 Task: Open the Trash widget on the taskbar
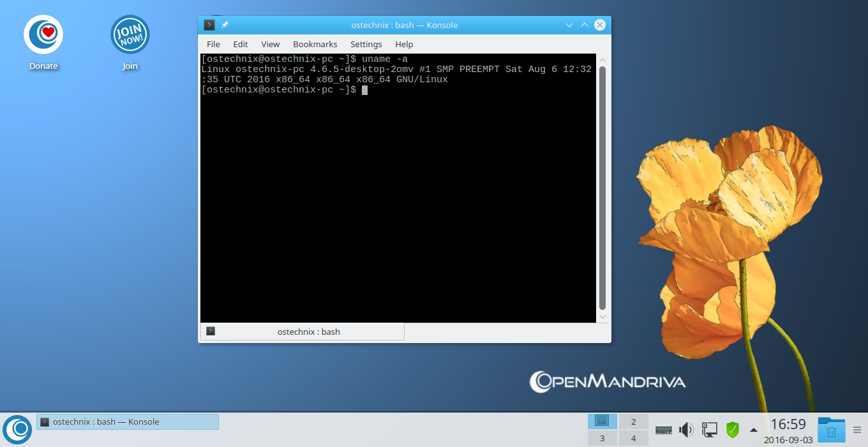pyautogui.click(x=831, y=430)
